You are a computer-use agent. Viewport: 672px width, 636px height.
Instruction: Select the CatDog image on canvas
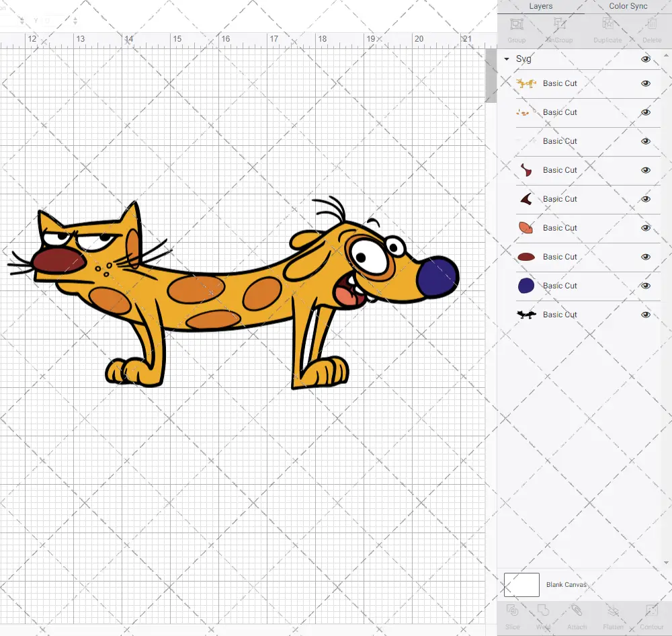pos(234,293)
